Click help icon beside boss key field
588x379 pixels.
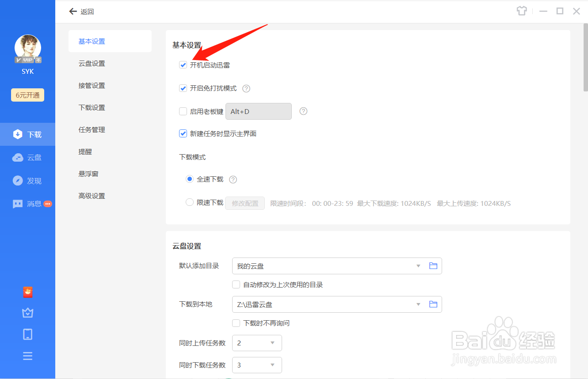tap(303, 111)
